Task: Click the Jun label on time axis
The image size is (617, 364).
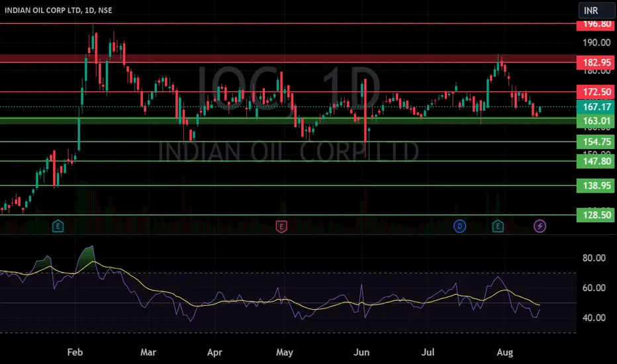Action: [361, 352]
